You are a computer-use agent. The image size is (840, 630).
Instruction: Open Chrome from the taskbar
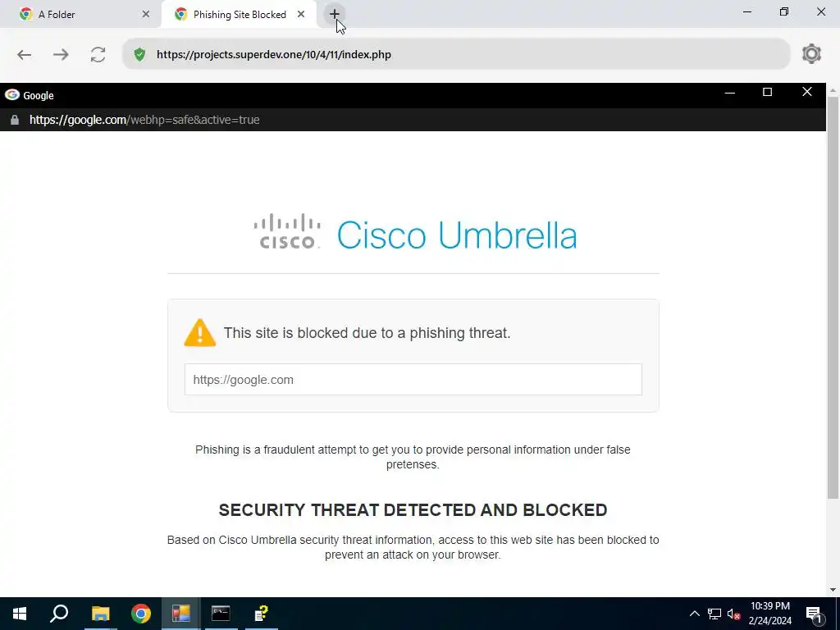click(x=141, y=614)
